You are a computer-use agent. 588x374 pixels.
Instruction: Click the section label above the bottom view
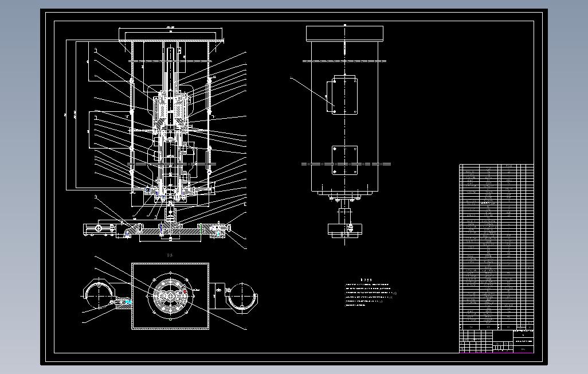(x=170, y=255)
